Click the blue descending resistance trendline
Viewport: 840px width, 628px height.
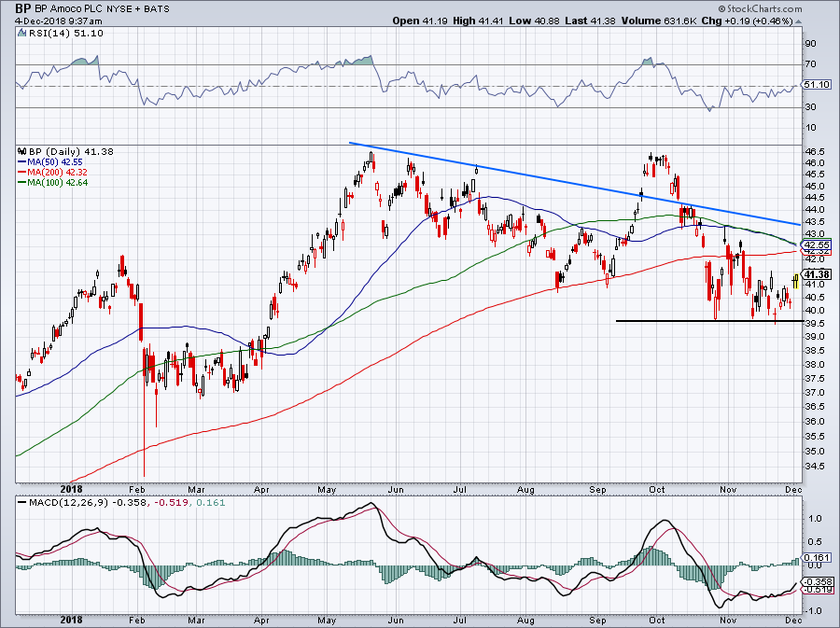(x=574, y=184)
